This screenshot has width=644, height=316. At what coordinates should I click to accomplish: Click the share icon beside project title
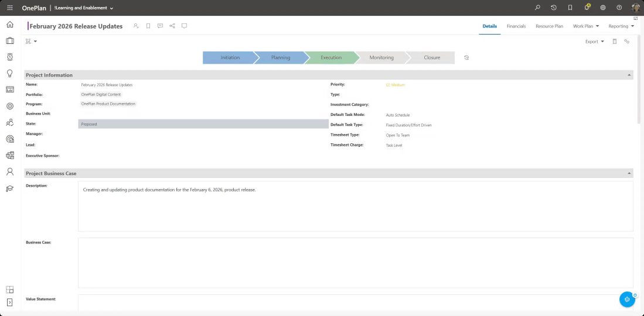point(172,26)
